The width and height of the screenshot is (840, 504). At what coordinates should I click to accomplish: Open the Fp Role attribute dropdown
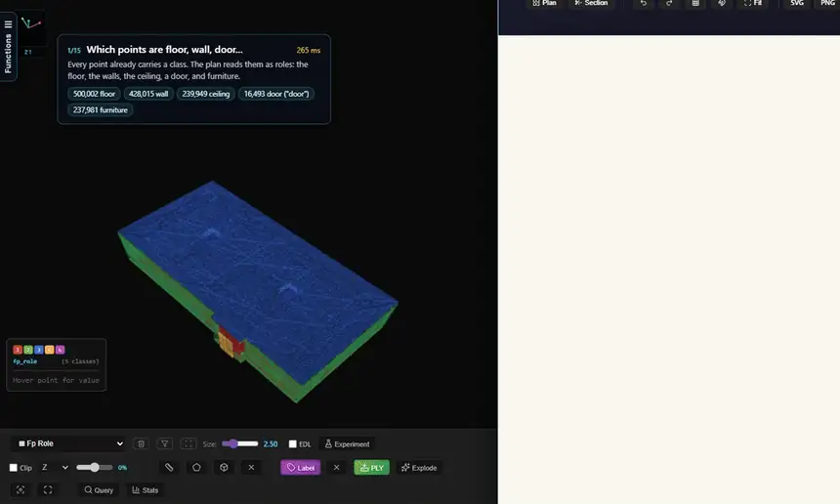(69, 443)
